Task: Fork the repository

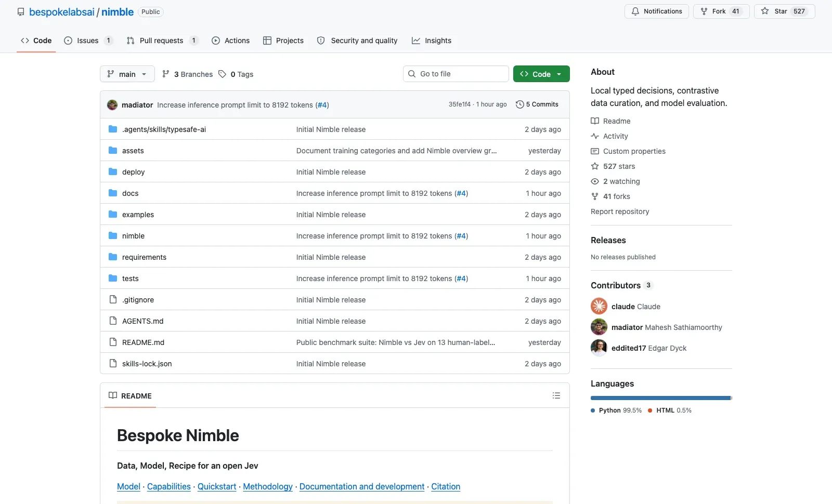Action: (721, 11)
